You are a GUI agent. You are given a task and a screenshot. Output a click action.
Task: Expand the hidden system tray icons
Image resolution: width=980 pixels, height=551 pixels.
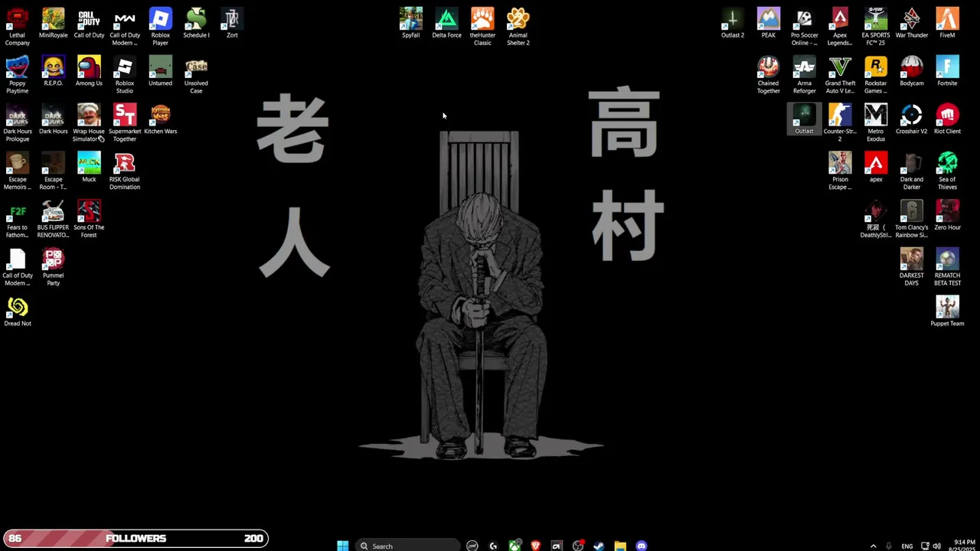[x=873, y=546]
